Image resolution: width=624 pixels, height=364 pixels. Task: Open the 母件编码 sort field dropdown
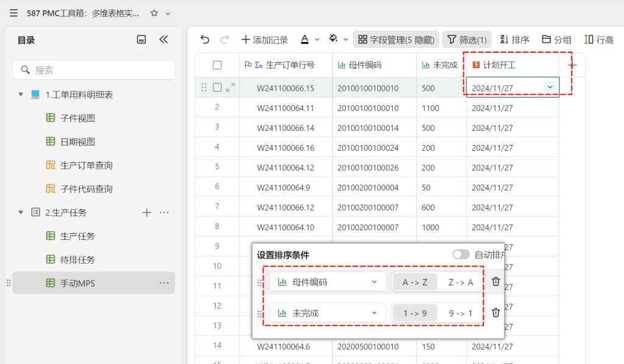(x=327, y=282)
